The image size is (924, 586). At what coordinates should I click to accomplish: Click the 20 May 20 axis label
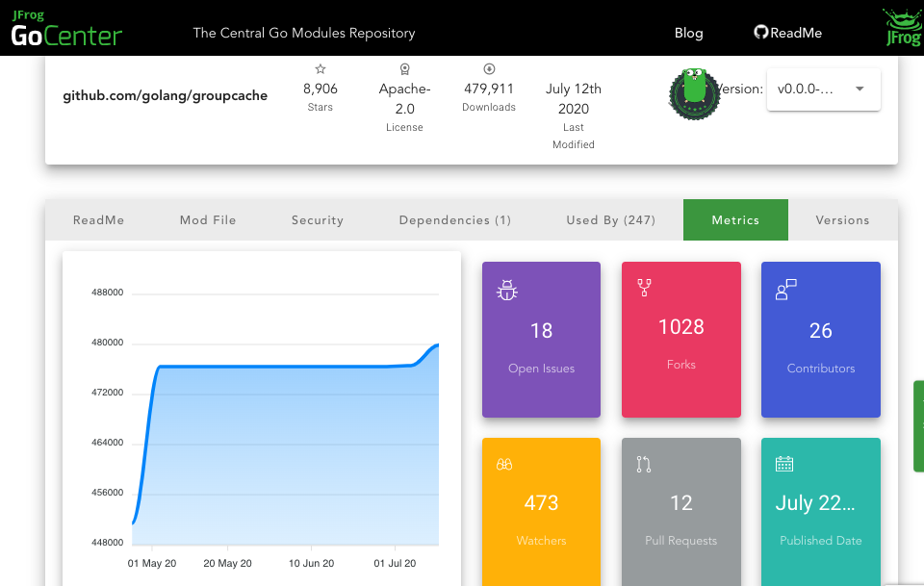click(227, 563)
